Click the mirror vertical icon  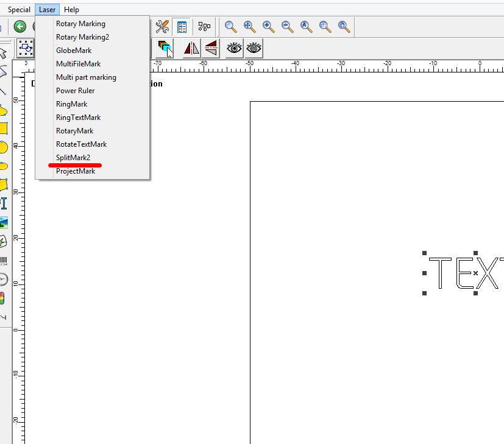[x=211, y=48]
